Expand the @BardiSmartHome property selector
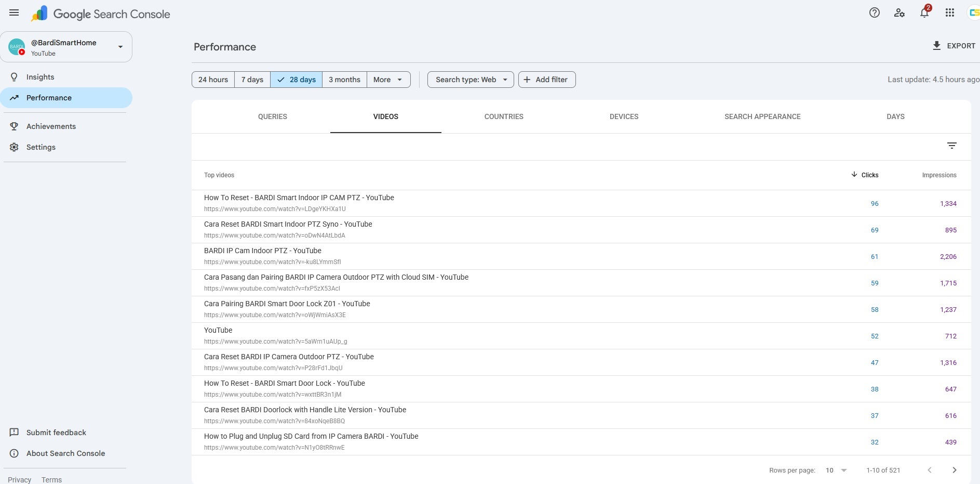The height and width of the screenshot is (484, 980). tap(66, 47)
